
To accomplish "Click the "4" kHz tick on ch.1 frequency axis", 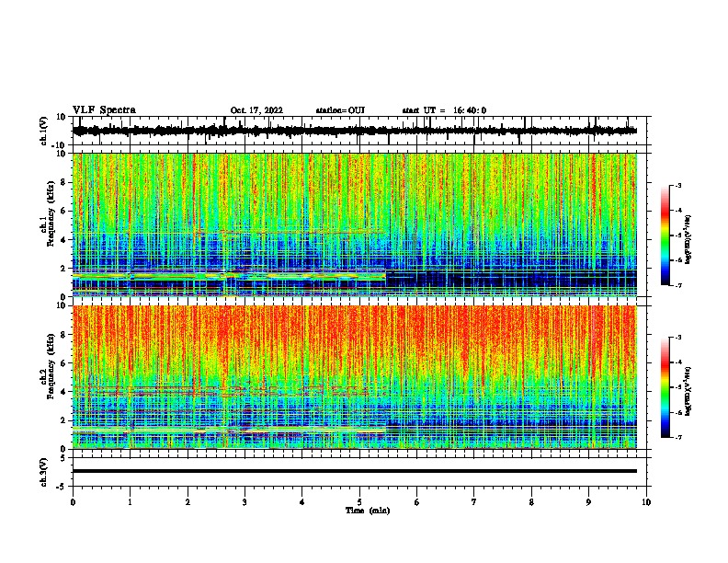I will pos(63,240).
